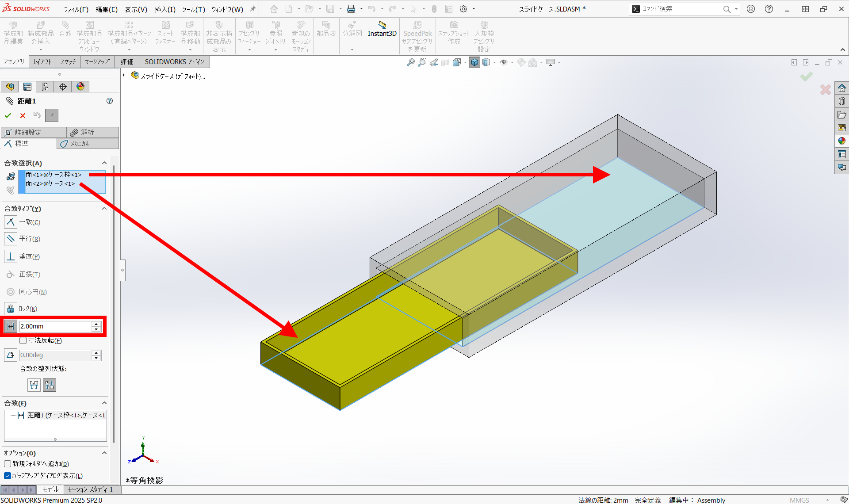Screen dimensions: 849x504
Task: Open the 編集 menu
Action: click(107, 9)
